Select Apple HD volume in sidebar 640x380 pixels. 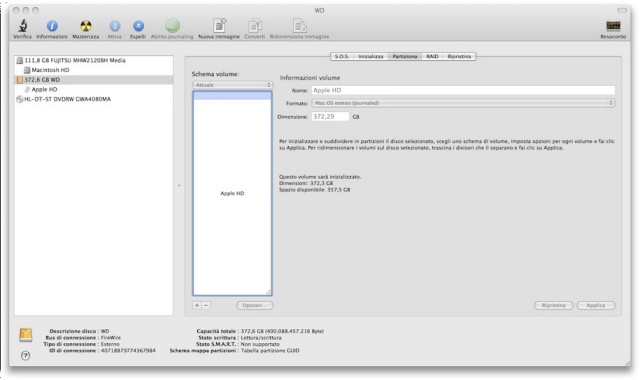[x=93, y=89]
